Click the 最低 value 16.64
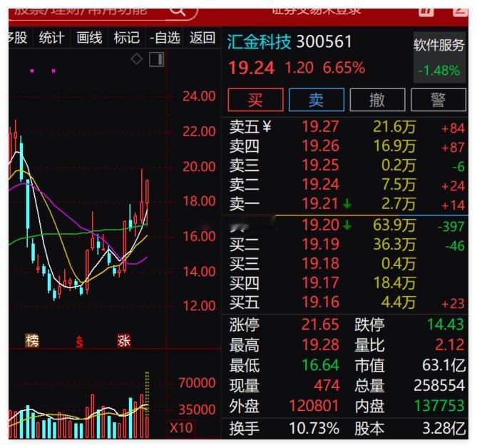 tap(320, 365)
